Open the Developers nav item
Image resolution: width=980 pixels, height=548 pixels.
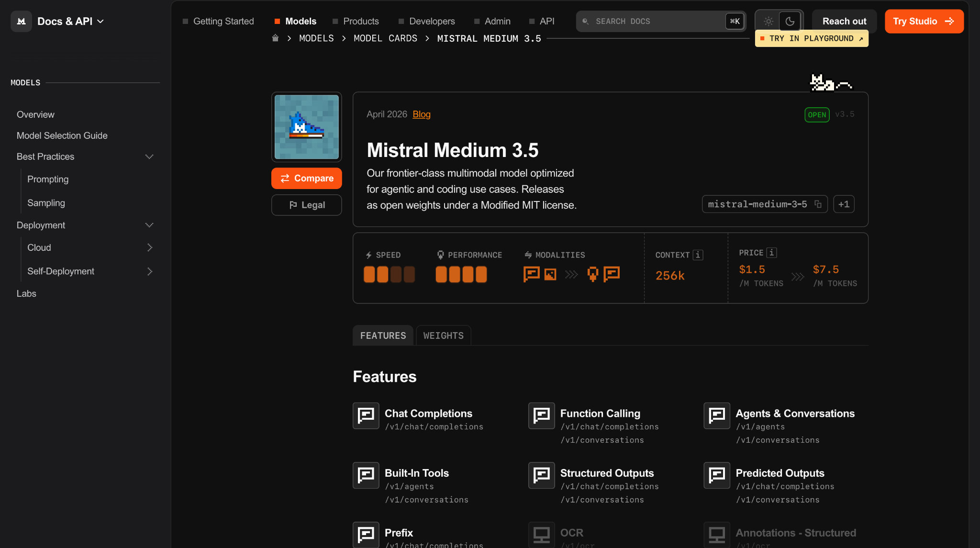(x=427, y=22)
